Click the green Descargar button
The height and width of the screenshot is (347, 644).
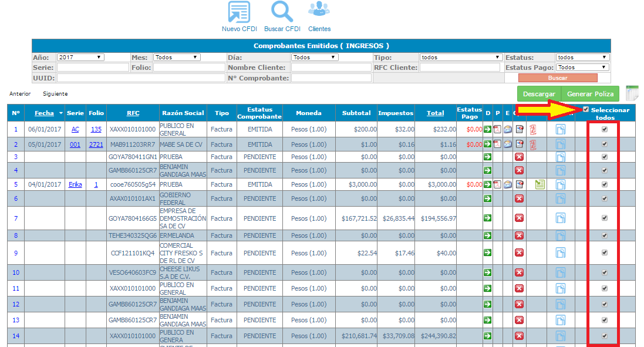tap(539, 93)
